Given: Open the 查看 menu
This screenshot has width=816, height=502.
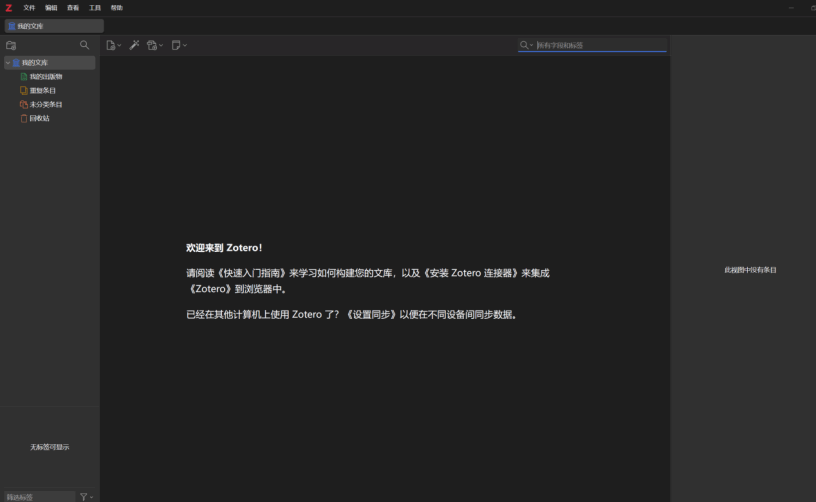Looking at the screenshot, I should pyautogui.click(x=73, y=8).
